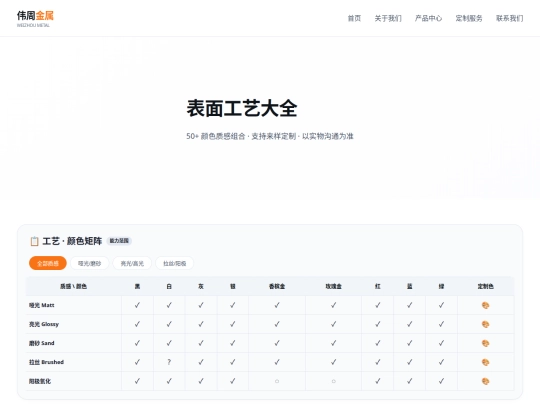Viewport: 540px width, 405px height.
Task: Click the checkmark in 阳极氧化 银 cell
Action: [x=233, y=381]
